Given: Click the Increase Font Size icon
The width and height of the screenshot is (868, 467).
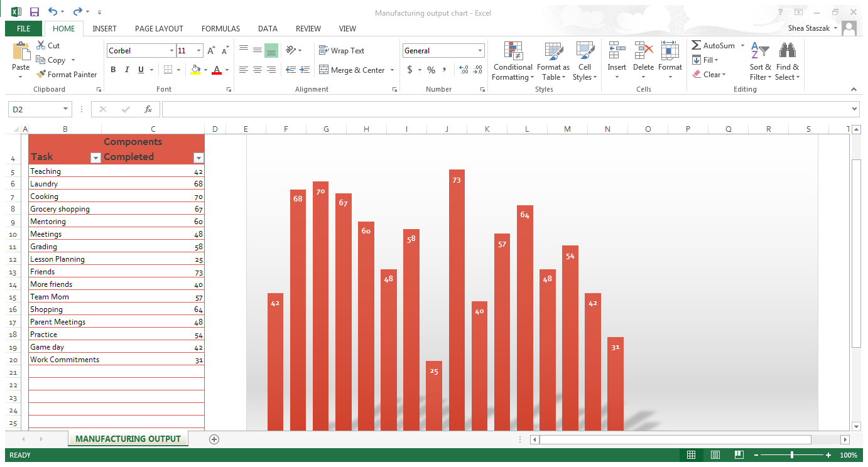Looking at the screenshot, I should pos(211,51).
